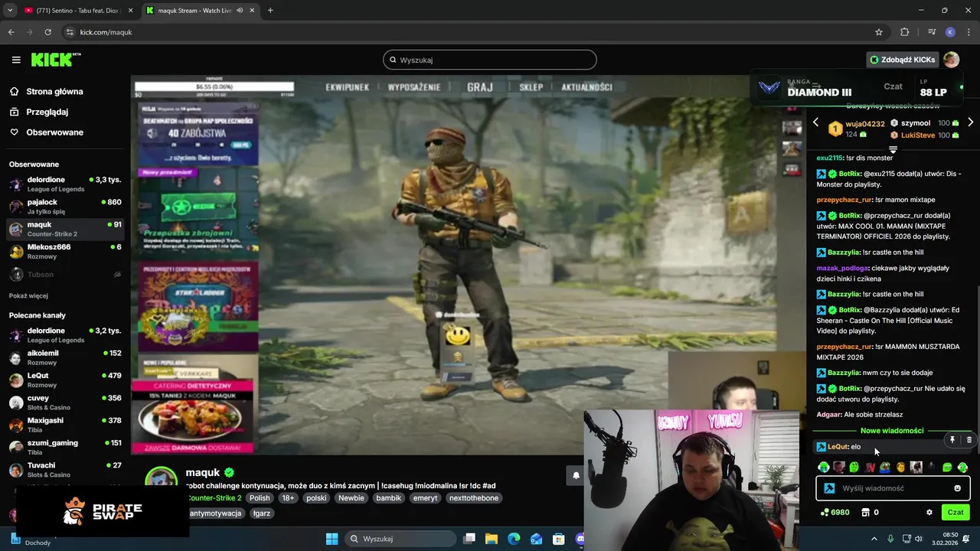Image resolution: width=980 pixels, height=551 pixels.
Task: Open File Explorer from taskbar
Action: (492, 539)
